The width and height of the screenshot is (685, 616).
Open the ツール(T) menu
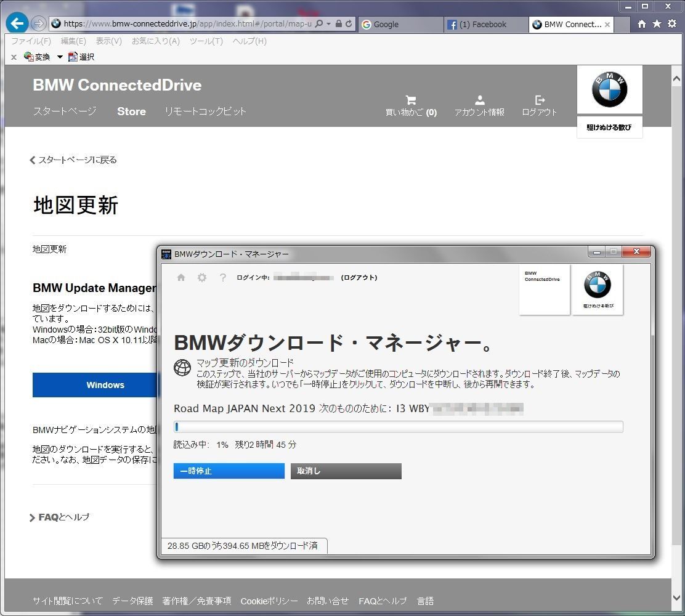206,41
